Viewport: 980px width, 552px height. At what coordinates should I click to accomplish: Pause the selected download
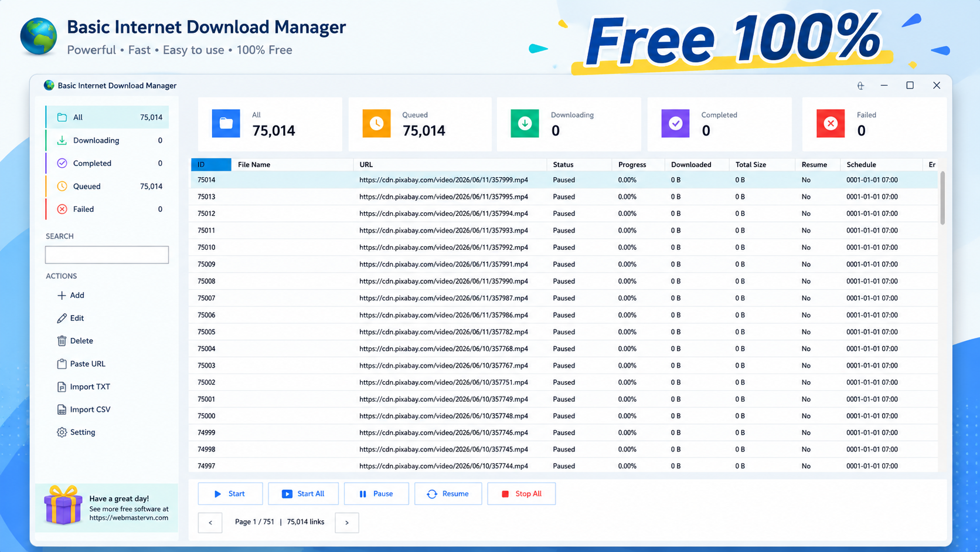[x=376, y=494]
